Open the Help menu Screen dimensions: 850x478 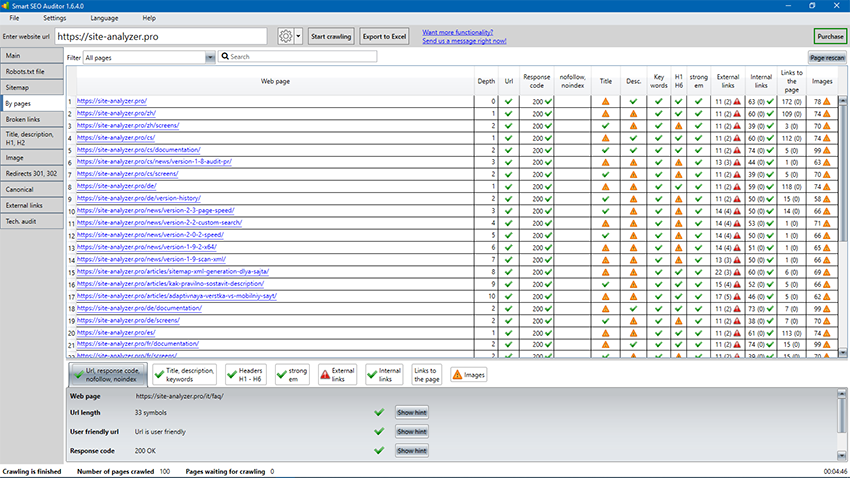pyautogui.click(x=149, y=18)
